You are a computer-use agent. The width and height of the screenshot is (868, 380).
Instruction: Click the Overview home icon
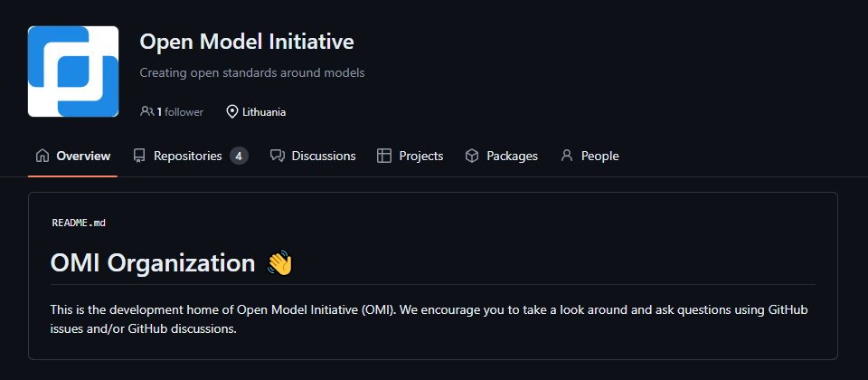point(42,156)
